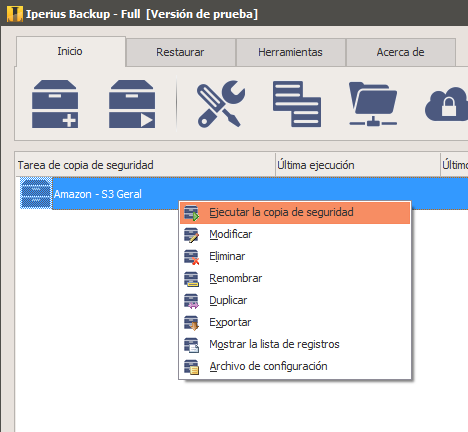
Task: Open general settings via wrench and screwdriver icon
Action: pyautogui.click(x=221, y=104)
